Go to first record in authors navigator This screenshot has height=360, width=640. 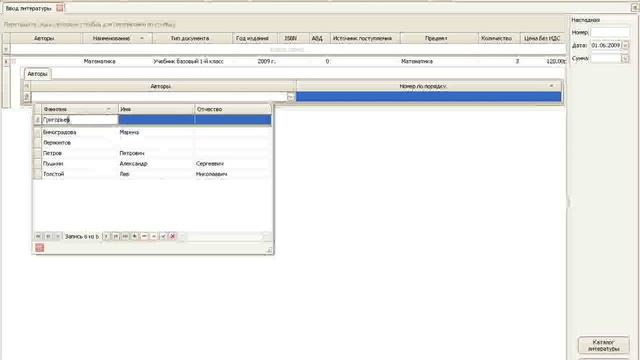[38, 236]
